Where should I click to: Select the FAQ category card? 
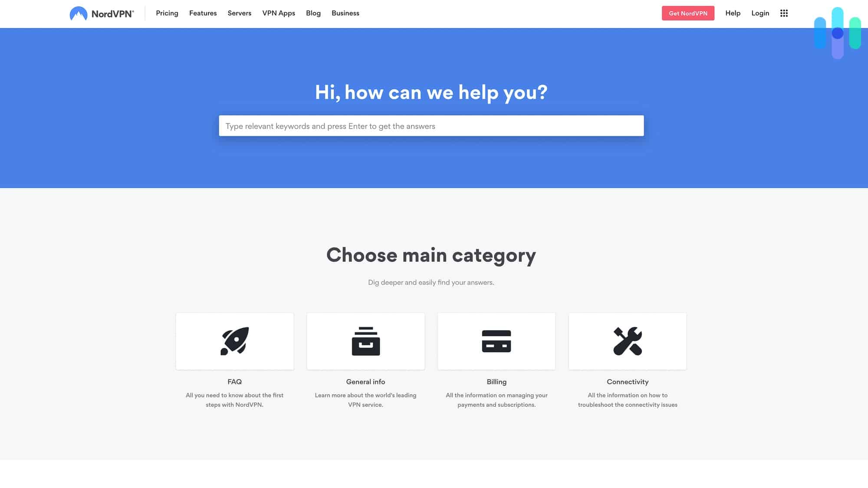pyautogui.click(x=234, y=341)
